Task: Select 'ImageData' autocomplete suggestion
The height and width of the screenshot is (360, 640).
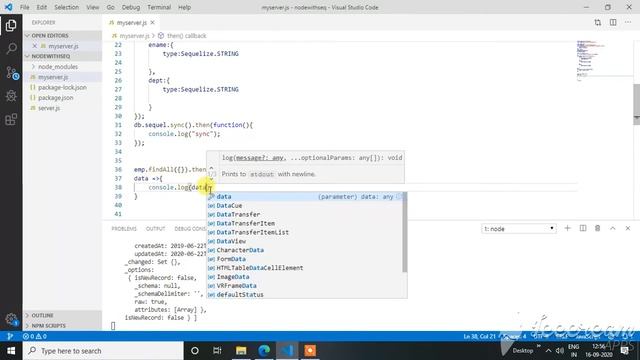Action: pyautogui.click(x=304, y=277)
